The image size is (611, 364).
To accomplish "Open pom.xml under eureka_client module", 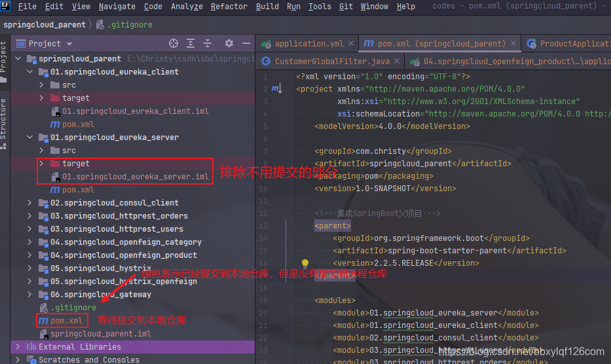I will pyautogui.click(x=73, y=124).
